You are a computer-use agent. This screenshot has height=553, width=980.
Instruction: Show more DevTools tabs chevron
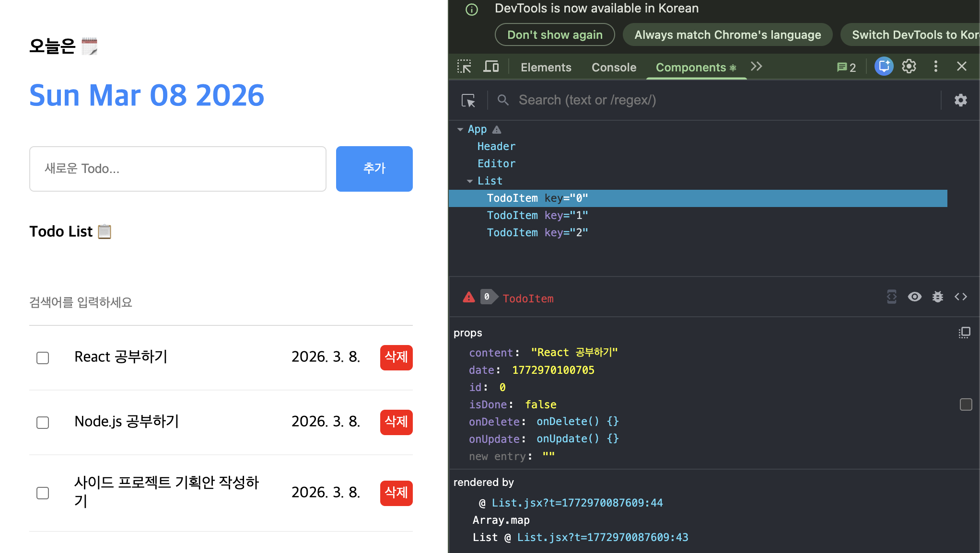(x=757, y=67)
